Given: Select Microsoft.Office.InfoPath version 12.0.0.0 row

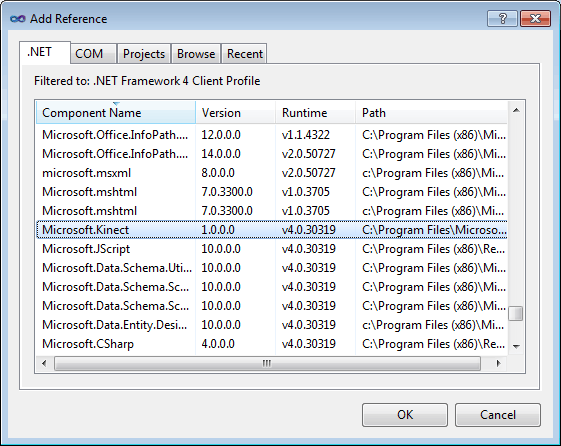Looking at the screenshot, I should coord(272,135).
